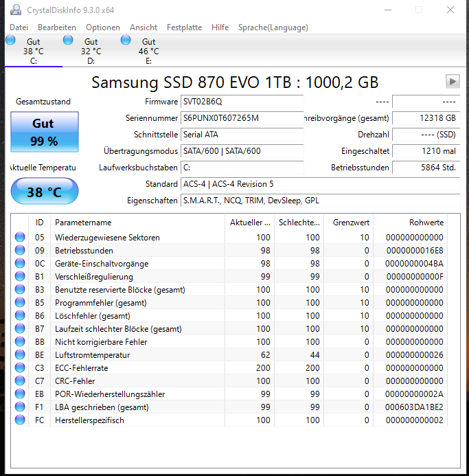The height and width of the screenshot is (476, 469).
Task: Click the Gut 99 % health status button
Action: pos(45,132)
